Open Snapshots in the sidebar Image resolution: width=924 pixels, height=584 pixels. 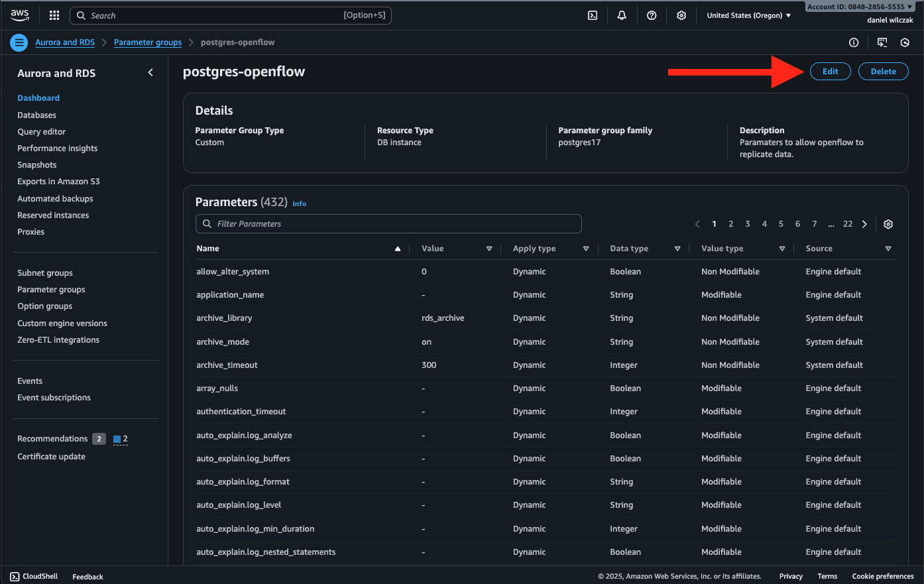36,165
